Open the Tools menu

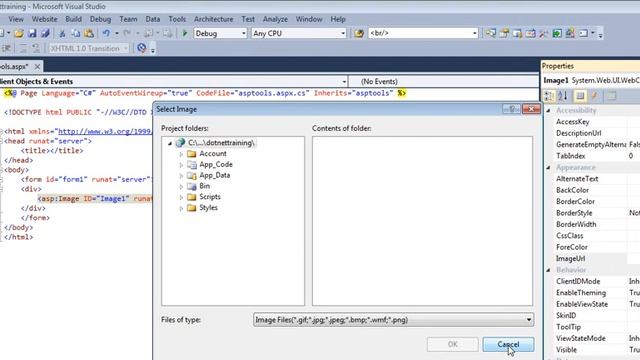pyautogui.click(x=177, y=19)
